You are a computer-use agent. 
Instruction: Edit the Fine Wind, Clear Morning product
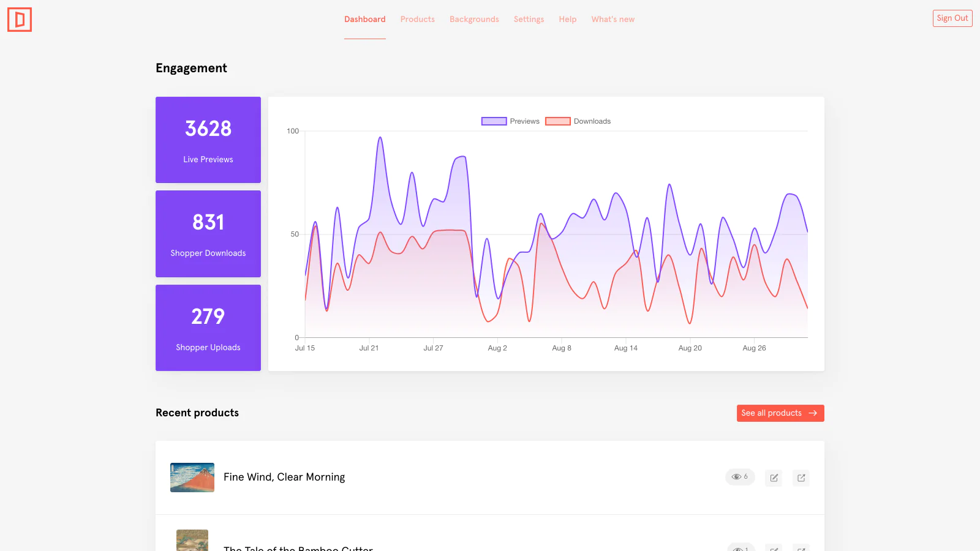pyautogui.click(x=774, y=478)
